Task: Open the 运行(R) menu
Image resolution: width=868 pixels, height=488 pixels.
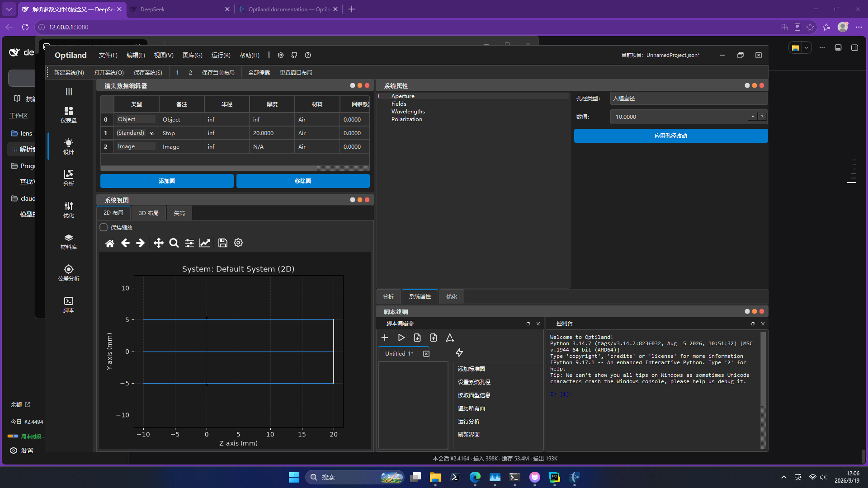Action: (x=221, y=55)
